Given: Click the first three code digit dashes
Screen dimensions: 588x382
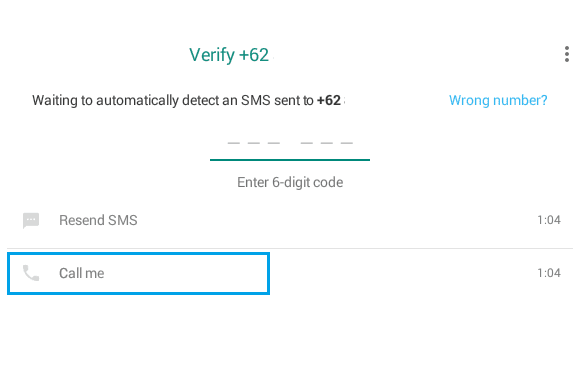Looking at the screenshot, I should point(254,143).
